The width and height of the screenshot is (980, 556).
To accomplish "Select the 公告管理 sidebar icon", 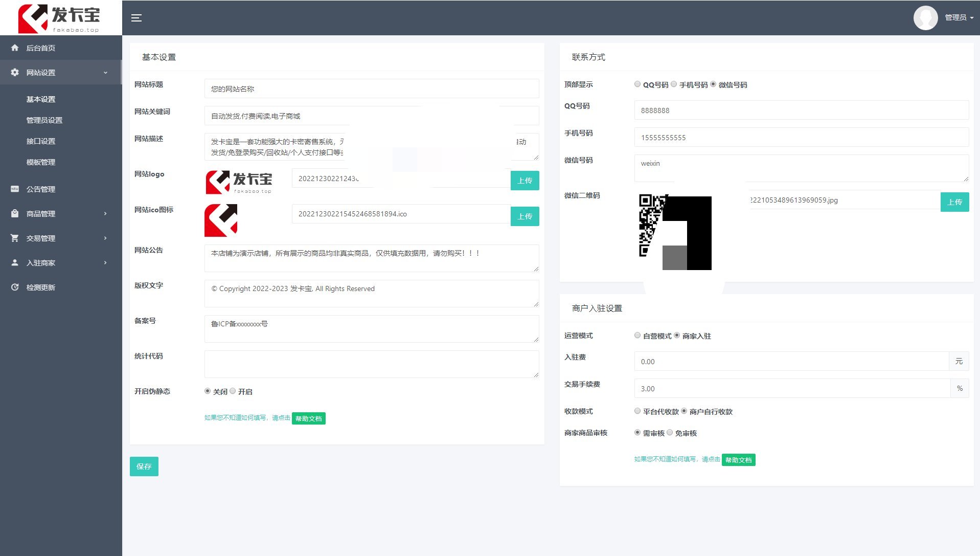I will (x=15, y=189).
